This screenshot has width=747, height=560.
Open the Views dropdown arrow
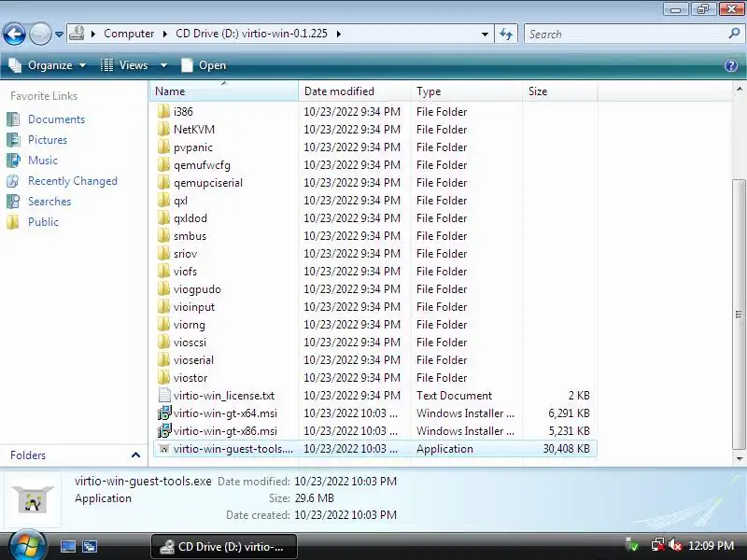click(163, 65)
